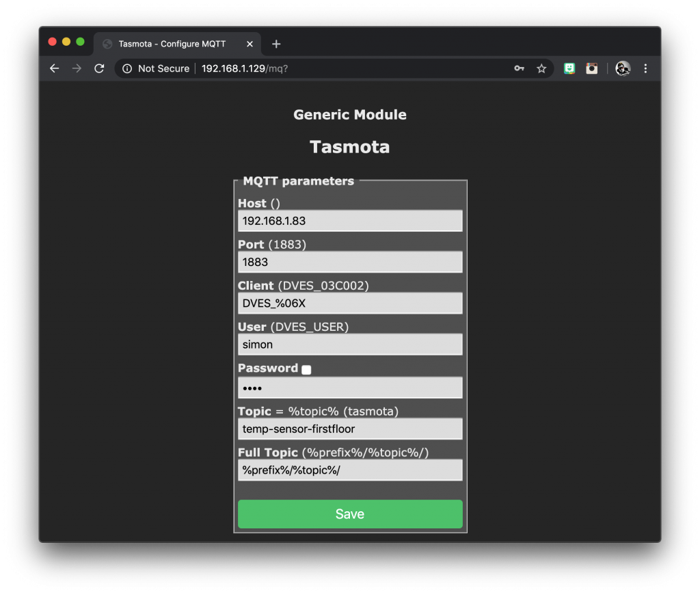The width and height of the screenshot is (700, 594).
Task: Open the Chrome three-dot menu
Action: (645, 68)
